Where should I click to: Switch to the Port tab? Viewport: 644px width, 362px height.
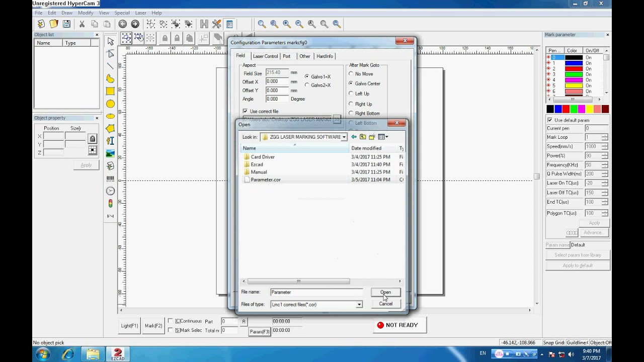coord(287,56)
